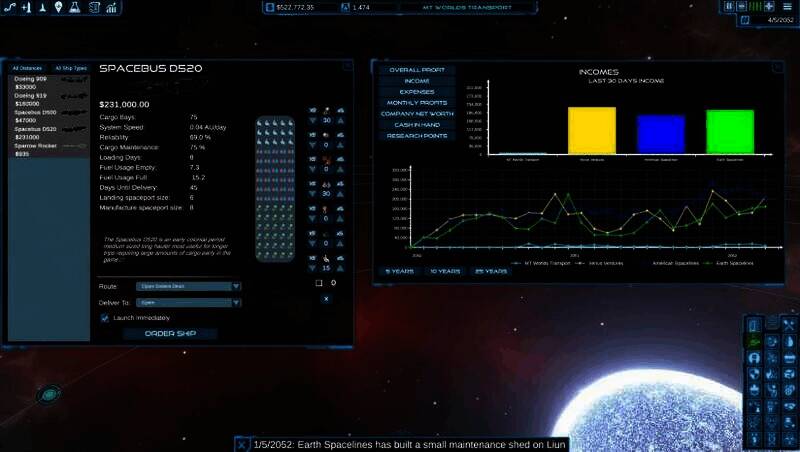Viewport: 800px width, 452px height.
Task: Tick the empty checkbox below seat steppers
Action: pyautogui.click(x=319, y=283)
